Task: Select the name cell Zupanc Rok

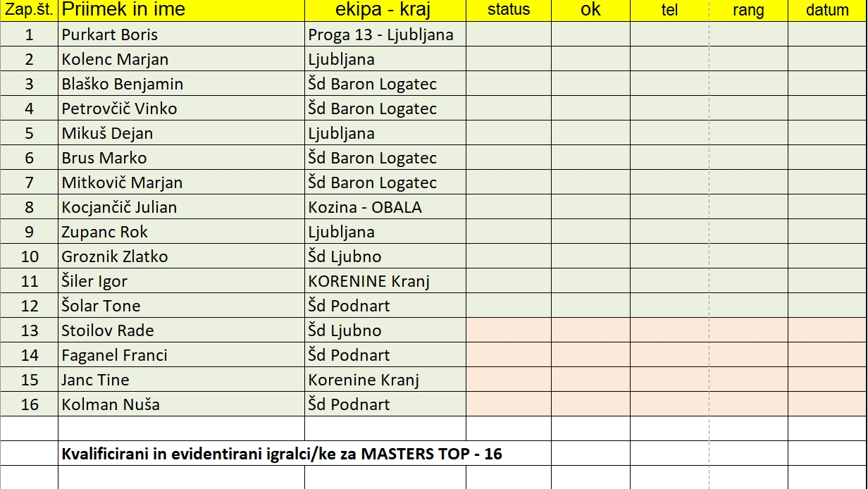Action: click(181, 232)
